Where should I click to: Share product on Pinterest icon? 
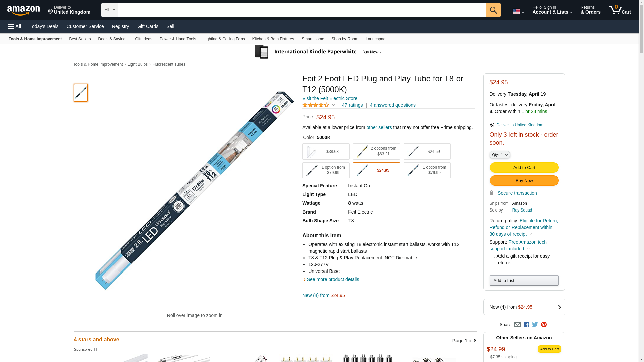[x=544, y=324]
